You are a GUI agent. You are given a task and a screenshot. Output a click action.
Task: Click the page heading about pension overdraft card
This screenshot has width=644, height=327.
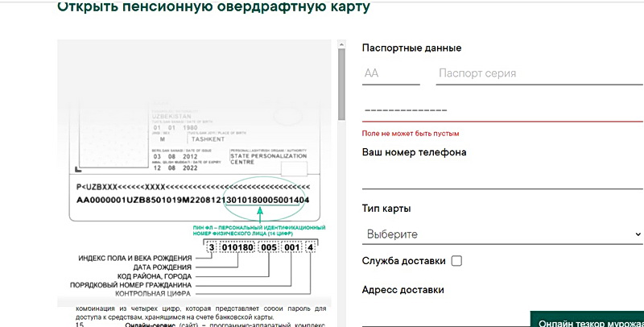[214, 8]
